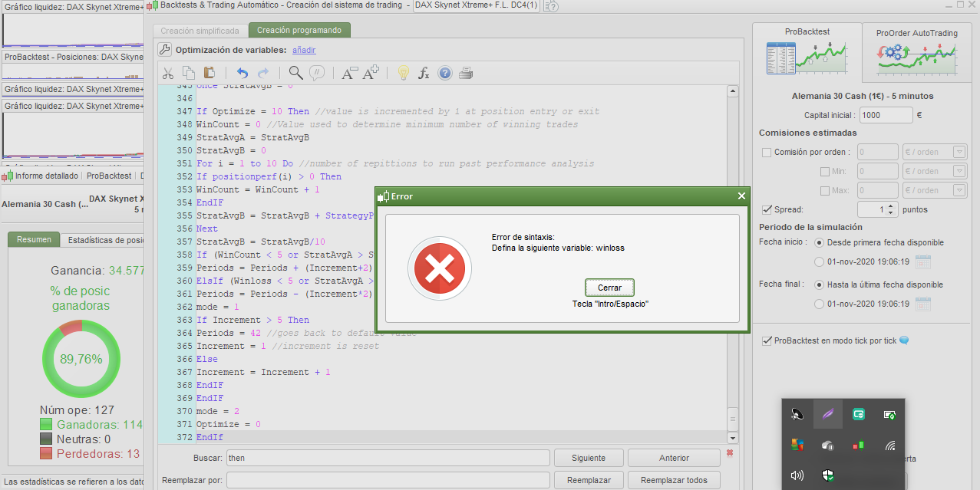Screen dimensions: 980x490
Task: Open the help icon beside the DC4 title tab
Action: click(551, 6)
